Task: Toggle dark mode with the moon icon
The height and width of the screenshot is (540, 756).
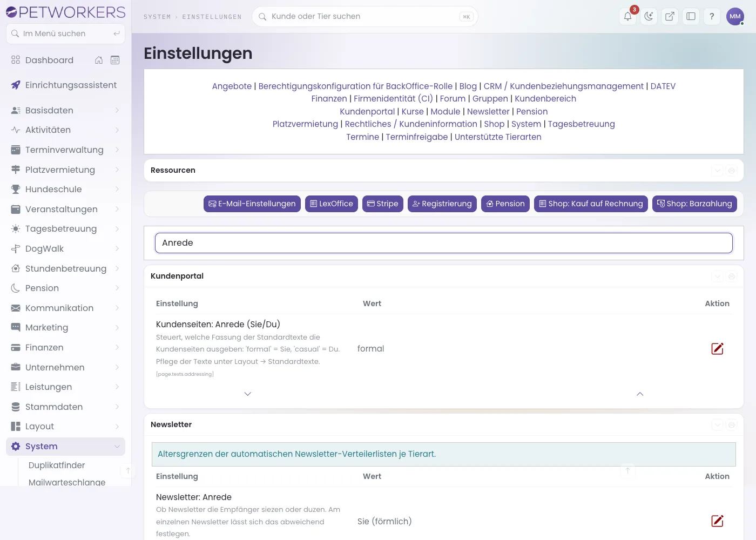Action: (649, 16)
